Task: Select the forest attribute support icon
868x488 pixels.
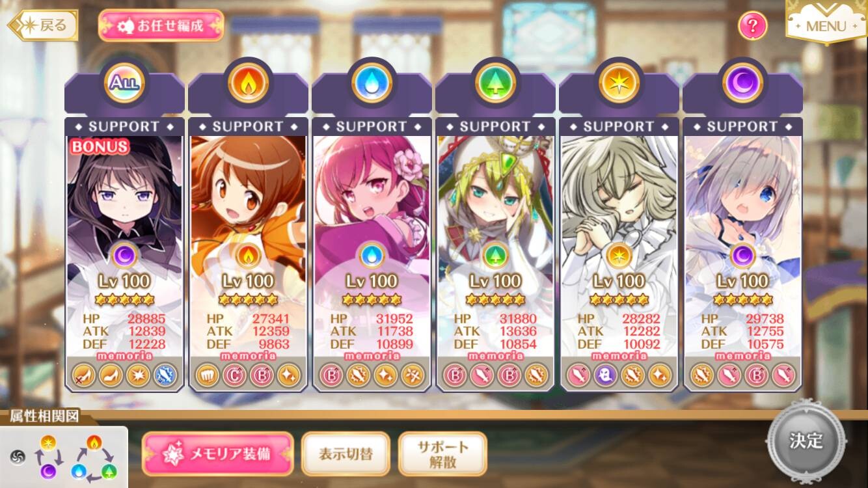Action: 495,83
